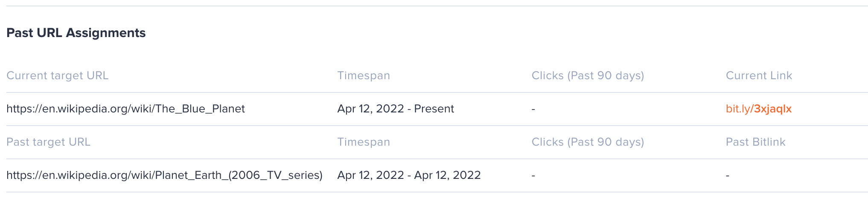868x224 pixels.
Task: Click the first Timespan column header
Action: coord(364,75)
